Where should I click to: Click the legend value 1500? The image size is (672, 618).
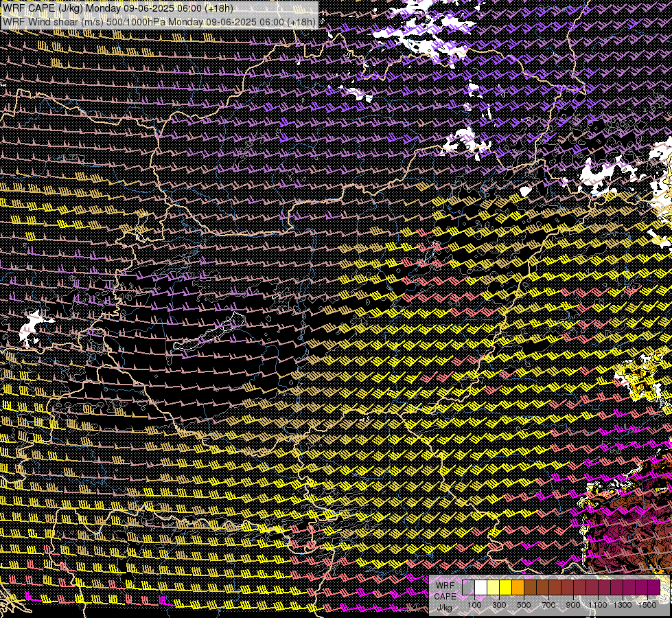coord(647,605)
